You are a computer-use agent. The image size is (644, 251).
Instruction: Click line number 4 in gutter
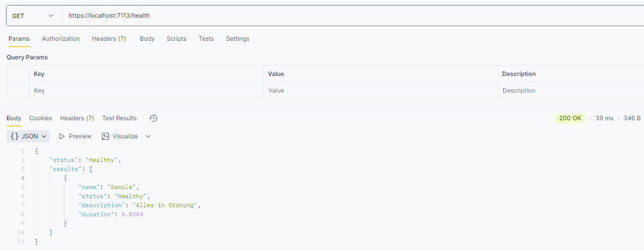point(23,178)
